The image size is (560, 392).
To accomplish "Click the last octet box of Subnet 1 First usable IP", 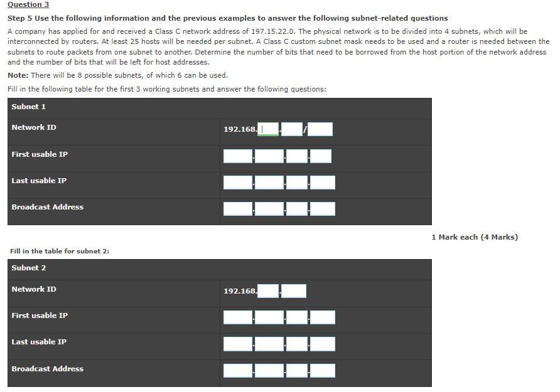I will point(321,156).
